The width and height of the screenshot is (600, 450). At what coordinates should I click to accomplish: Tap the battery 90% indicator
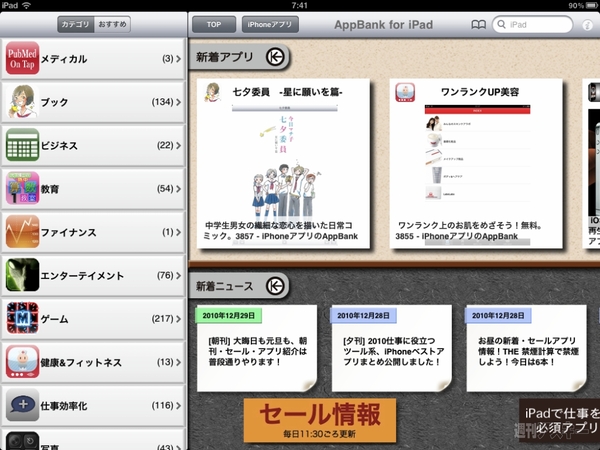click(x=584, y=5)
